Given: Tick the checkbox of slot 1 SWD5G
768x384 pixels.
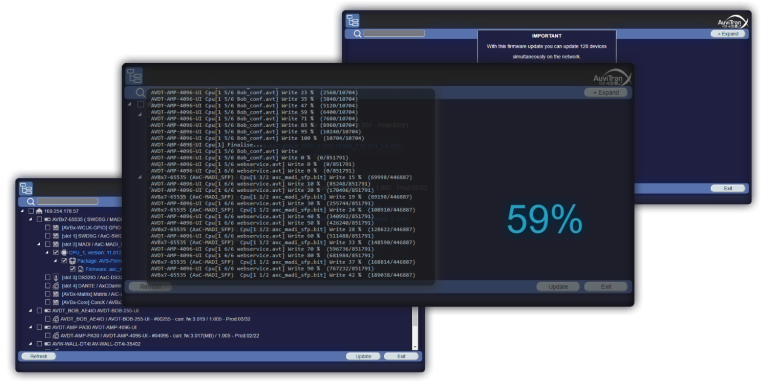Looking at the screenshot, I should pos(48,236).
